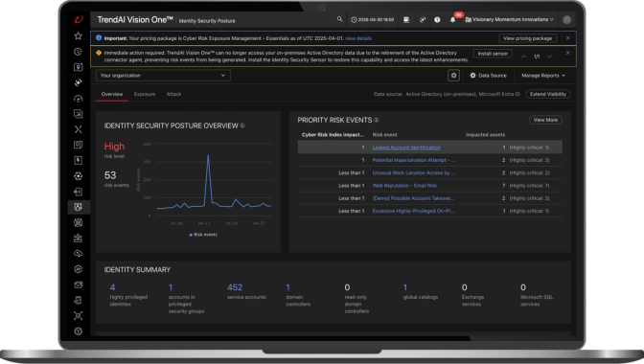
Task: Open the notifications bell with red badge
Action: [453, 19]
